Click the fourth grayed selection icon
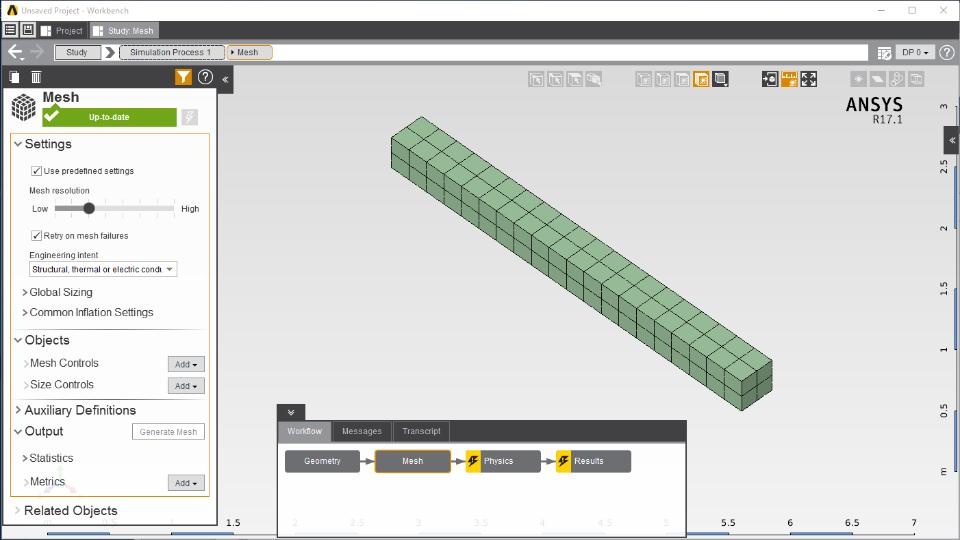The image size is (960, 540). pyautogui.click(x=593, y=79)
